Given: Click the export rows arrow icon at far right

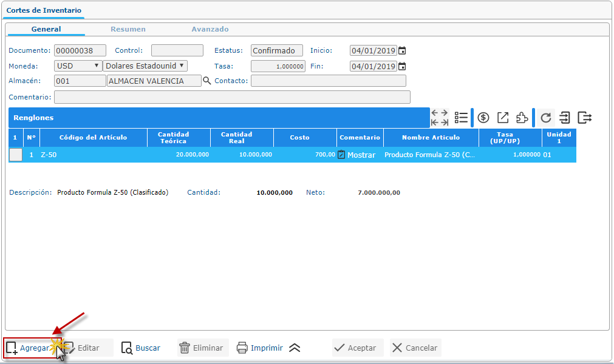Looking at the screenshot, I should coord(584,118).
